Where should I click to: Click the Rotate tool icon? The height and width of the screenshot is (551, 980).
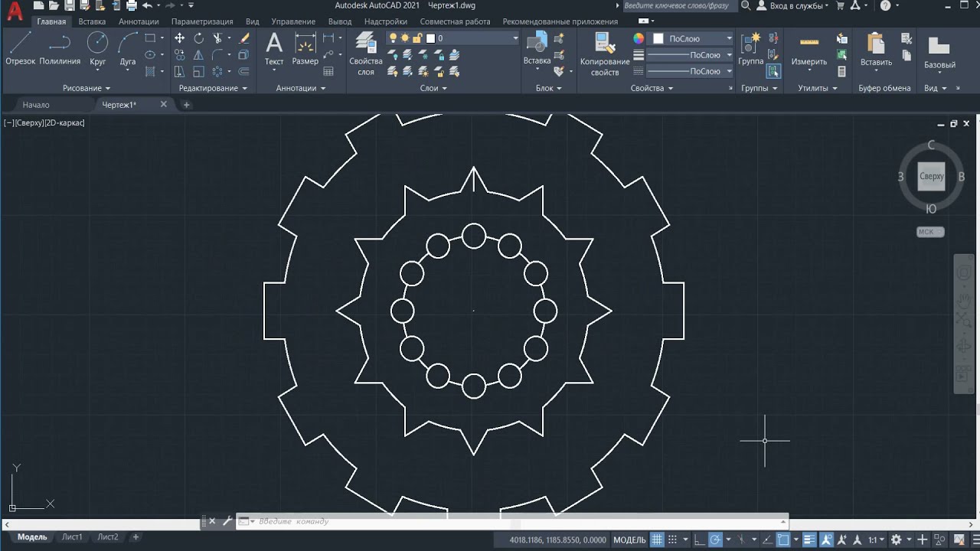[x=198, y=38]
